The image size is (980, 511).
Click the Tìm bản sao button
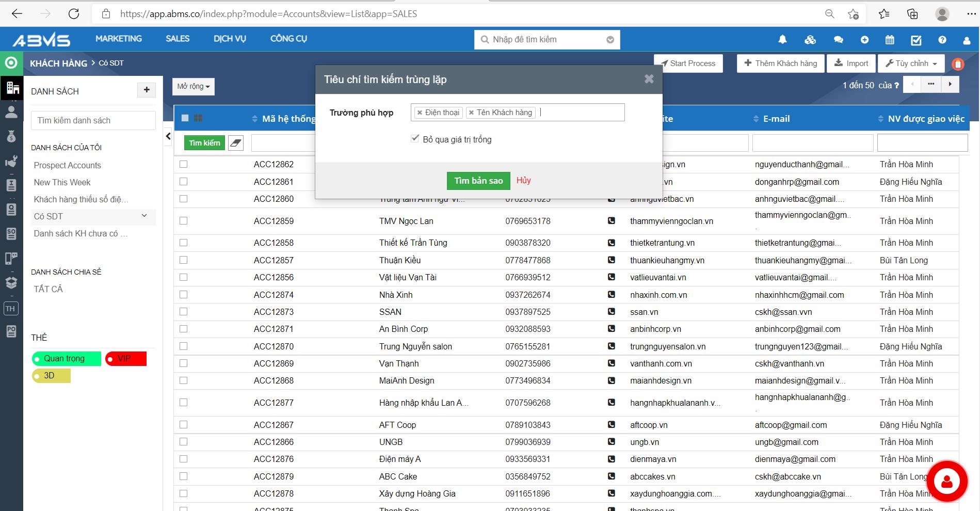pyautogui.click(x=478, y=181)
